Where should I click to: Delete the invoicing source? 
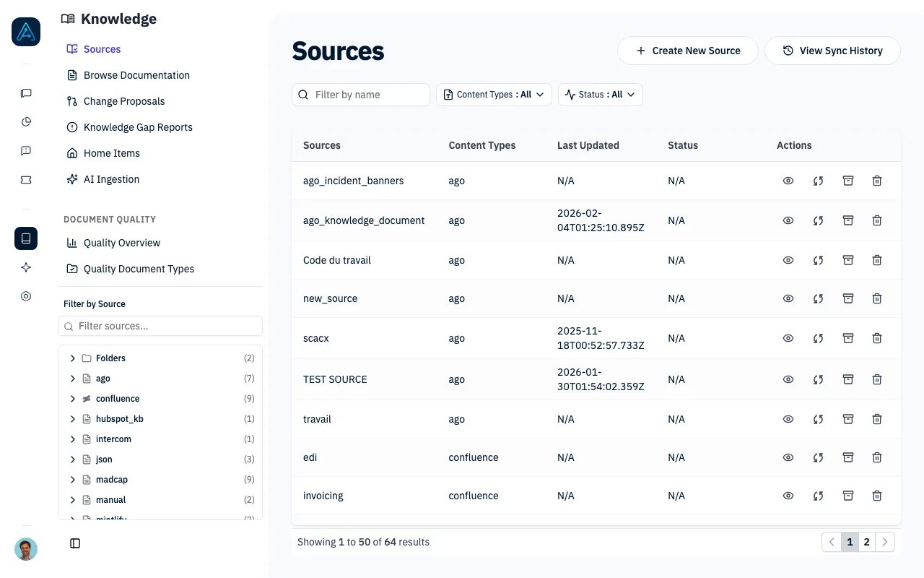877,496
